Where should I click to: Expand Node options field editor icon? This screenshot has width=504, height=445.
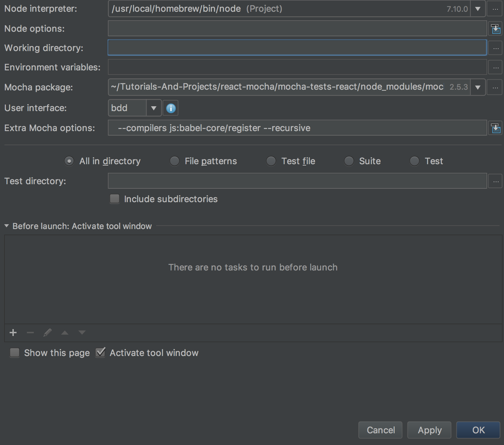pos(496,29)
